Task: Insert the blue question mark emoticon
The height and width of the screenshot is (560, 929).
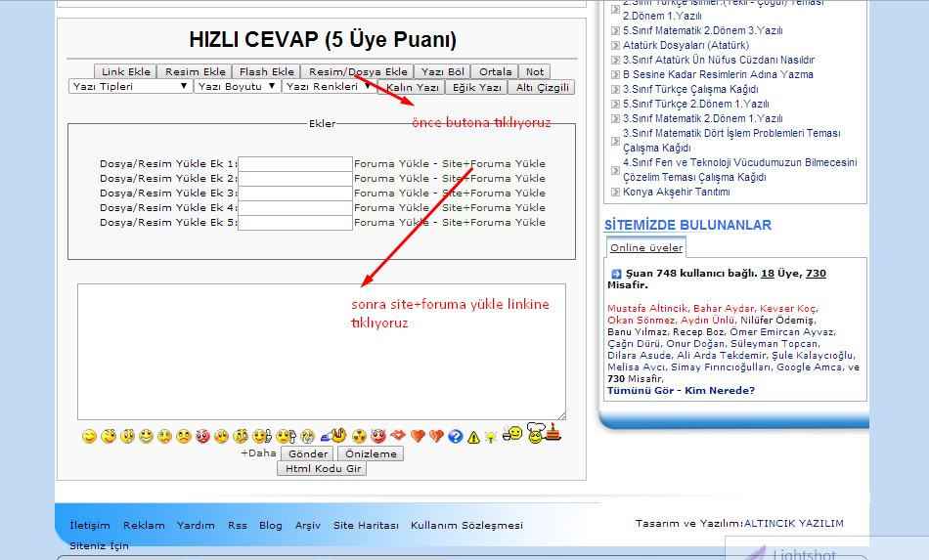Action: pyautogui.click(x=455, y=436)
